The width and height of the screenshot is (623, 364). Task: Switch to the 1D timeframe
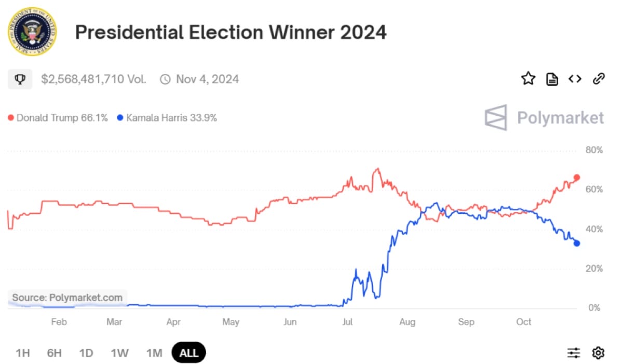(86, 353)
